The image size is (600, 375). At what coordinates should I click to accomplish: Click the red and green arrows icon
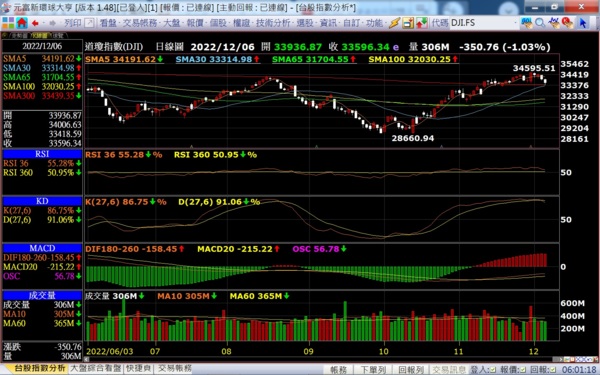click(422, 23)
